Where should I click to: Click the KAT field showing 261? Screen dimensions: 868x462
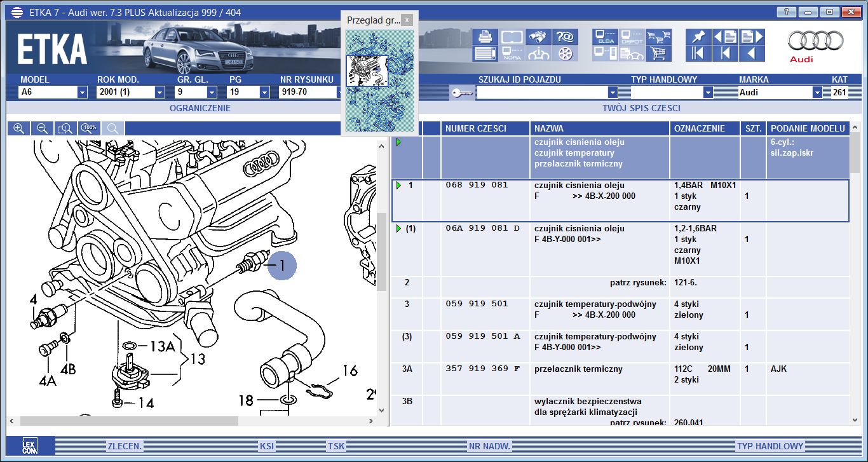[839, 92]
